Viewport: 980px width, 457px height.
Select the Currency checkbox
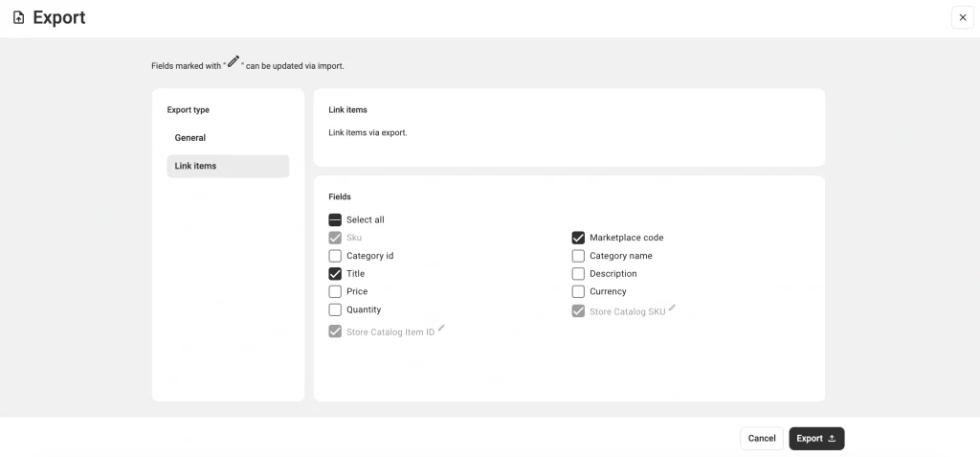coord(578,291)
